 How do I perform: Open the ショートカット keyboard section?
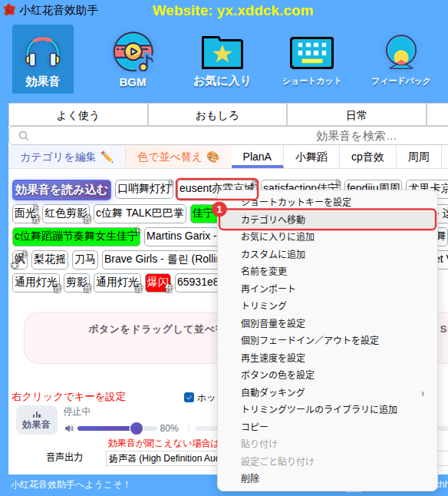(311, 61)
